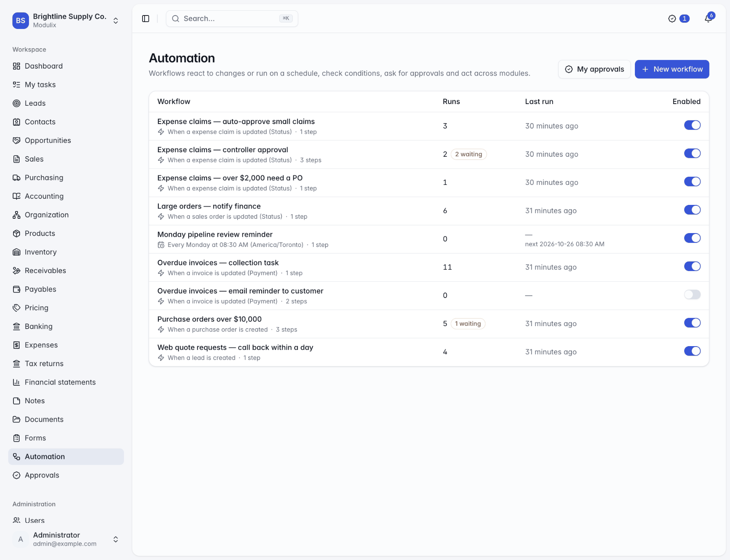Enable email reminder to customer workflow
Screen dimensions: 730x560
(x=692, y=295)
